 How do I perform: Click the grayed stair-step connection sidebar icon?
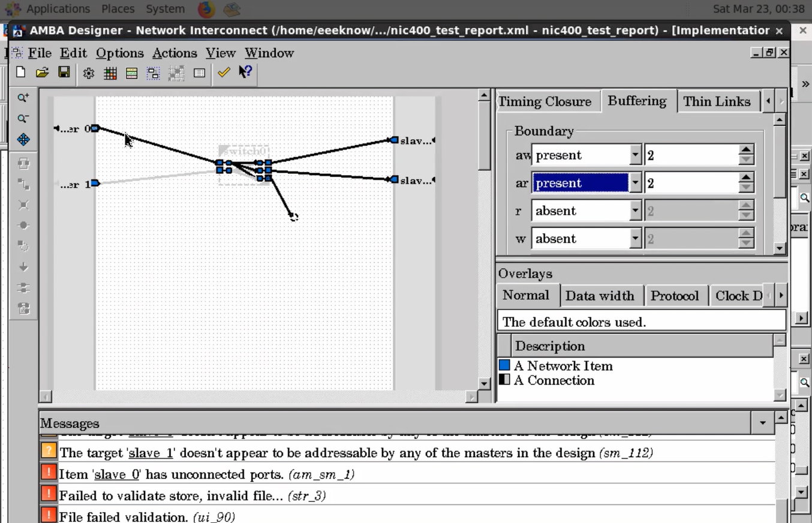(23, 184)
